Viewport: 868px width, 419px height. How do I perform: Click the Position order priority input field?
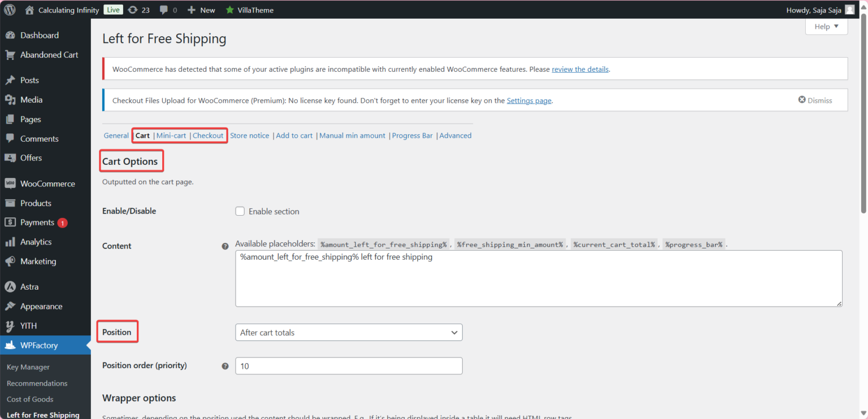tap(348, 365)
